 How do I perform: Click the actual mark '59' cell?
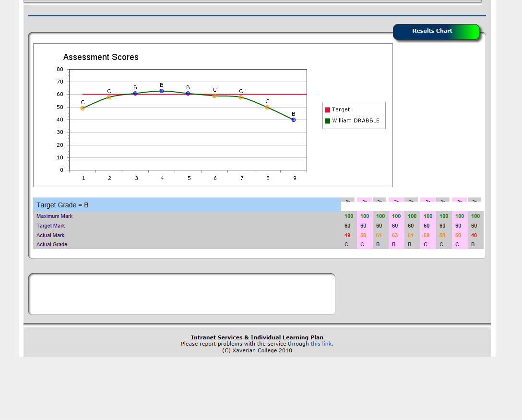[x=427, y=235]
